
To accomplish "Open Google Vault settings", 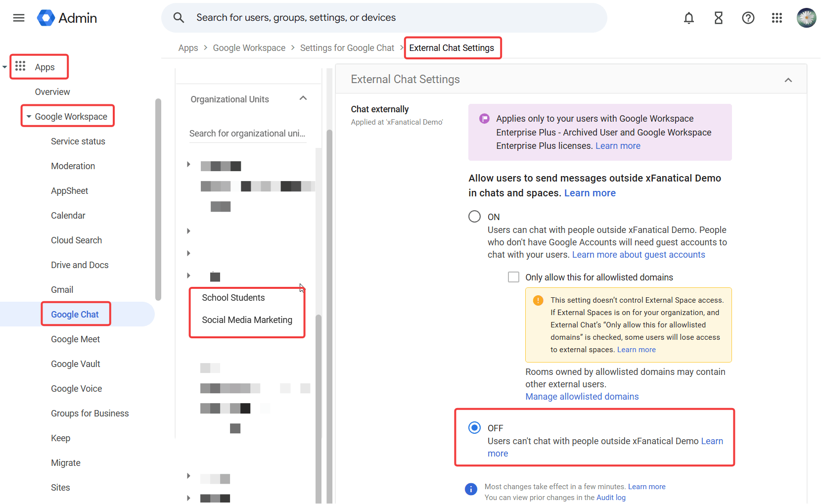I will [x=75, y=364].
